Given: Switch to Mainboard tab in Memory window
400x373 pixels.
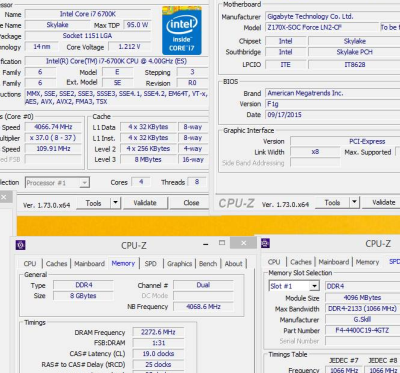Looking at the screenshot, I should pos(89,264).
